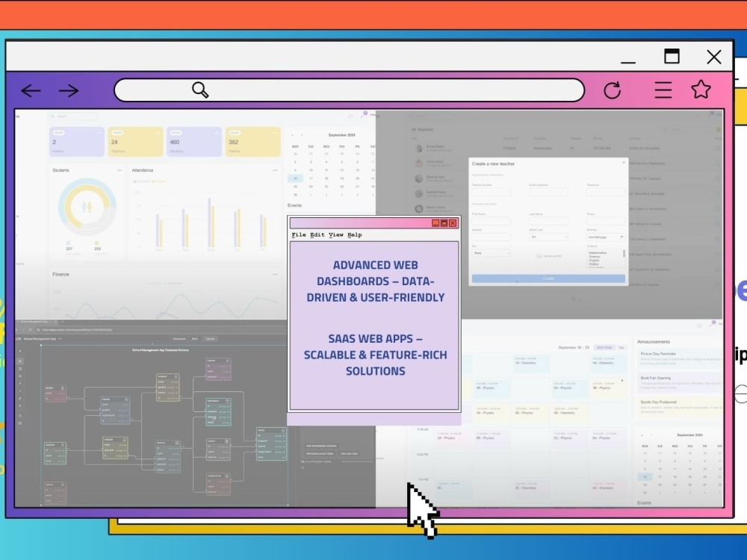Click the purple card showing 460
The width and height of the screenshot is (747, 560).
click(x=194, y=142)
